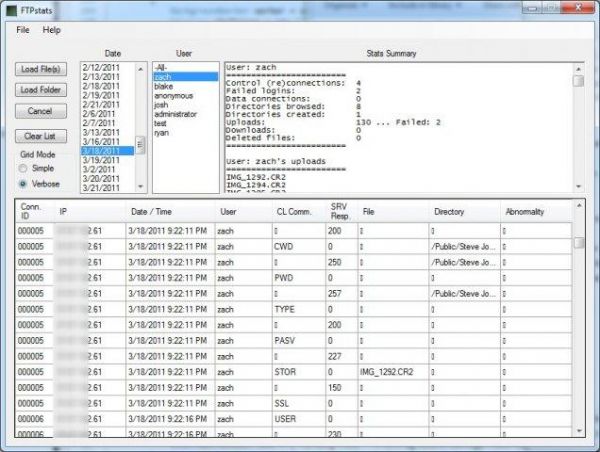The height and width of the screenshot is (452, 600).
Task: Click the CL Comm. column header
Action: click(x=291, y=213)
